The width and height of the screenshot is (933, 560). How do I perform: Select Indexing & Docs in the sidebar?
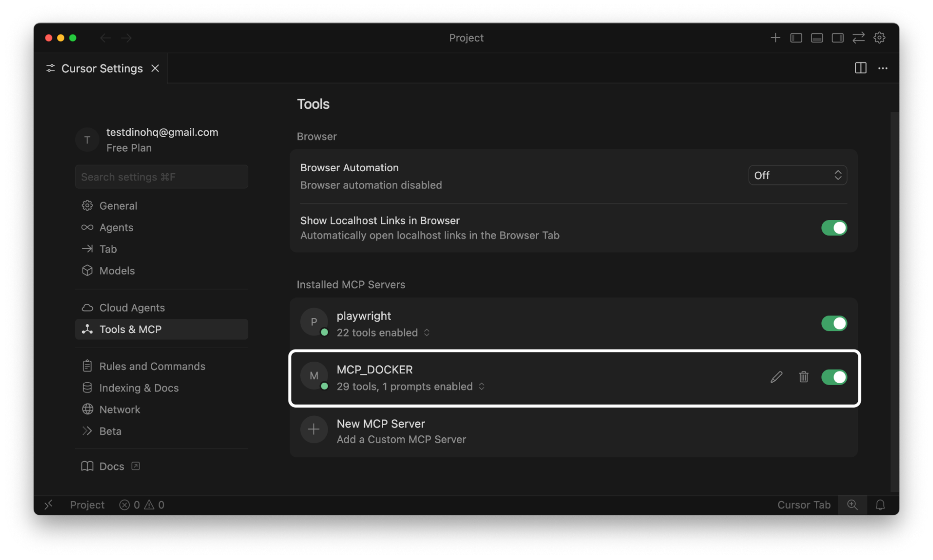[138, 388]
